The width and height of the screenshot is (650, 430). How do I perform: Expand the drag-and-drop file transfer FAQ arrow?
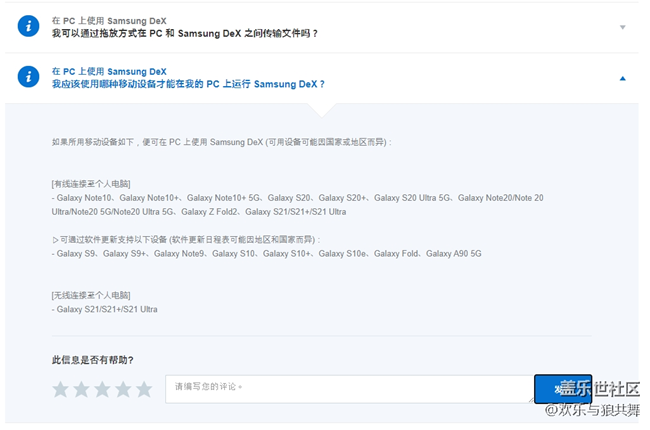pos(622,27)
